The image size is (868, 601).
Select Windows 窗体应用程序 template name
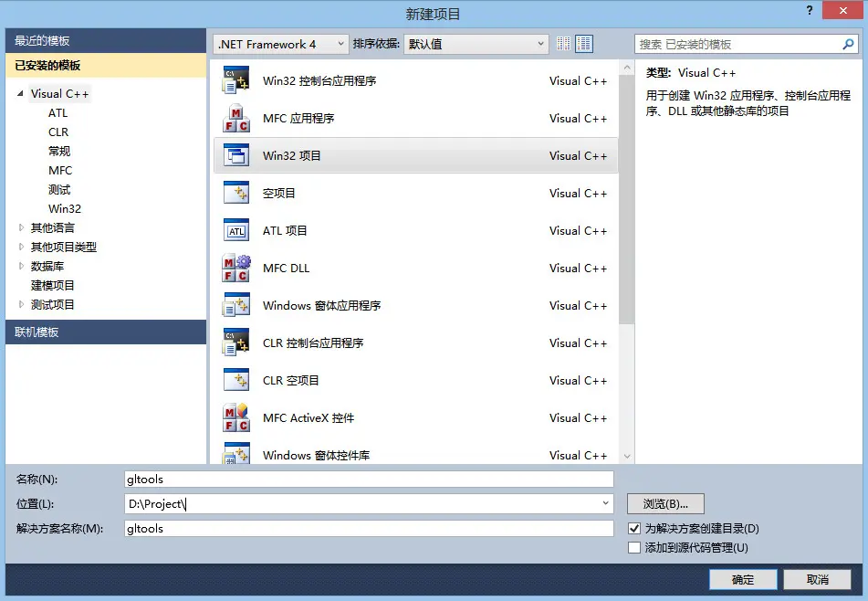pyautogui.click(x=321, y=306)
